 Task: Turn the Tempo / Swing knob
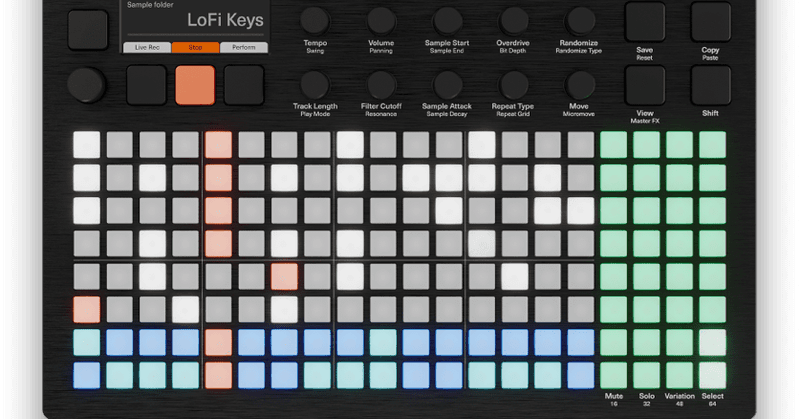[x=315, y=21]
